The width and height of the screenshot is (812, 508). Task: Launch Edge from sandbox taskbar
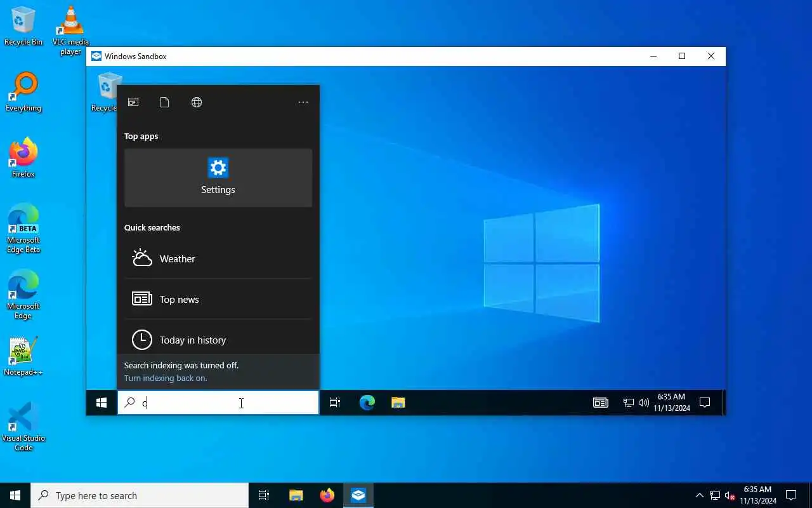tap(367, 403)
